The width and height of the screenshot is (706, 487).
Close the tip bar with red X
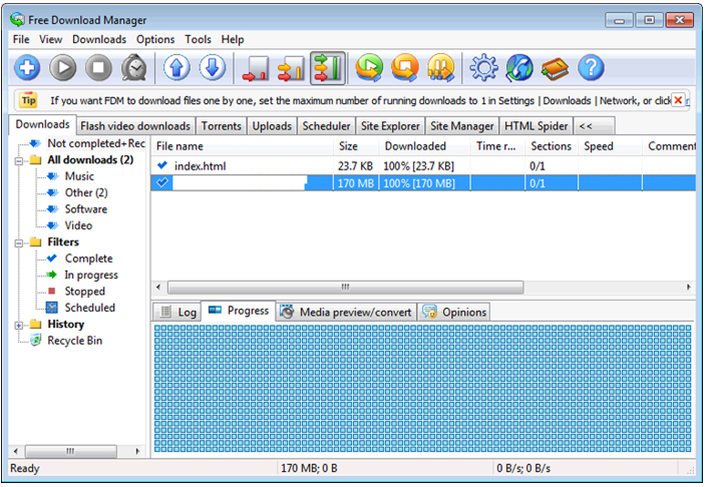(678, 100)
